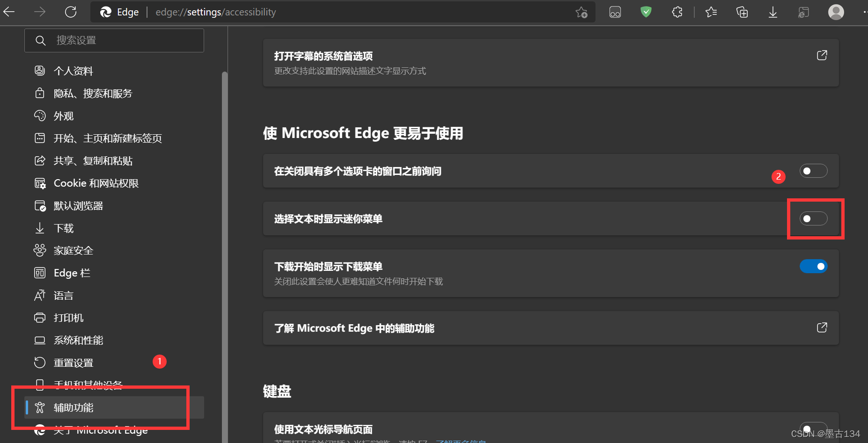Viewport: 868px width, 443px height.
Task: Select 家庭安全 in the sidebar
Action: click(115, 250)
